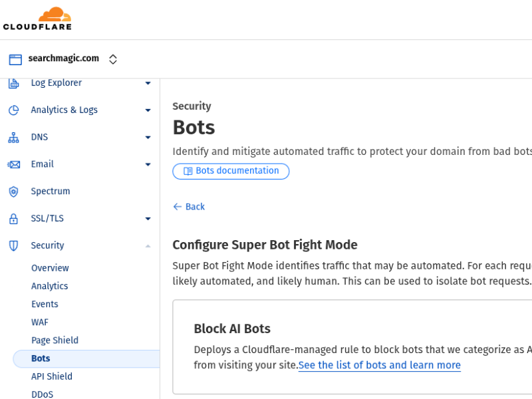The height and width of the screenshot is (399, 532).
Task: Expand the DNS section chevron
Action: tap(148, 137)
